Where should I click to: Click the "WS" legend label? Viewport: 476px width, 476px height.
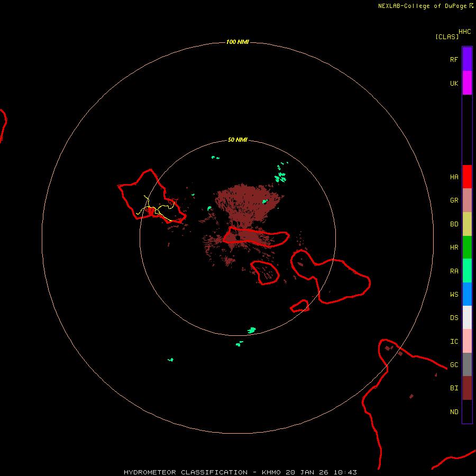[454, 294]
